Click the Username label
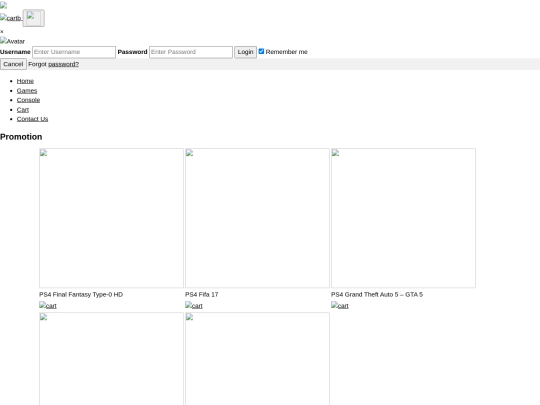 [x=15, y=52]
